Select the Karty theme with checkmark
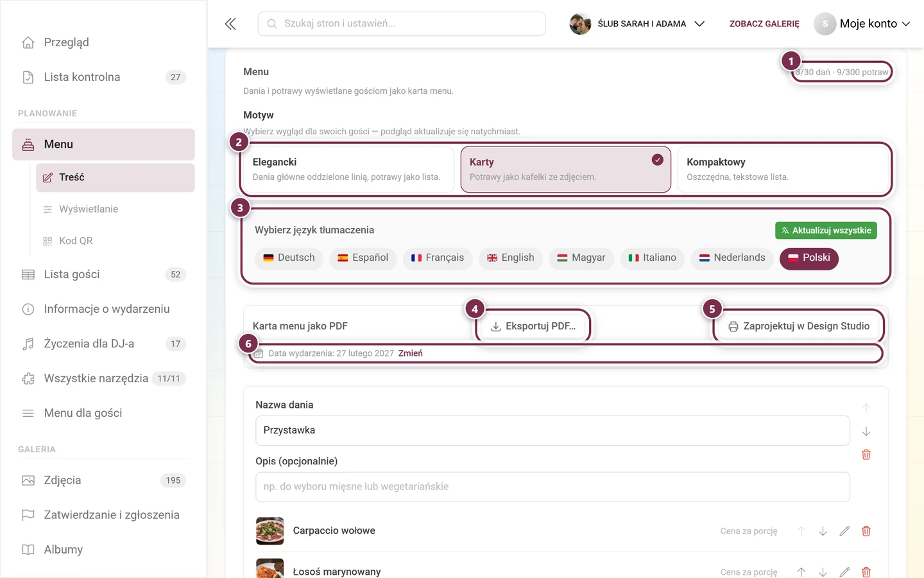The image size is (924, 578). tap(566, 169)
